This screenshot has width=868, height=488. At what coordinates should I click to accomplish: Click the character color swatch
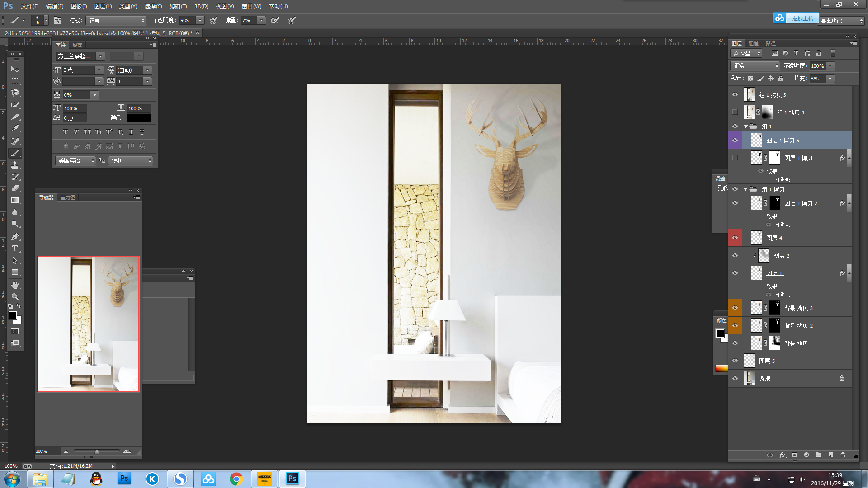point(139,117)
